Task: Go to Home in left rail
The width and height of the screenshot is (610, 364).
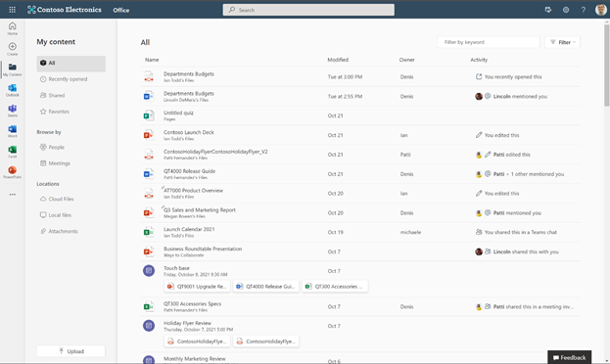Action: (x=13, y=28)
